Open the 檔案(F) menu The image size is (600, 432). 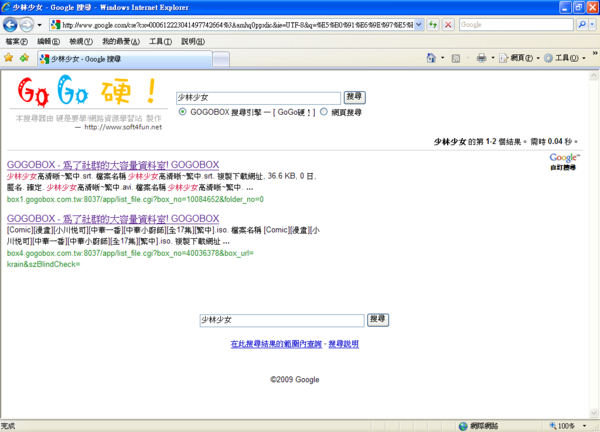16,41
